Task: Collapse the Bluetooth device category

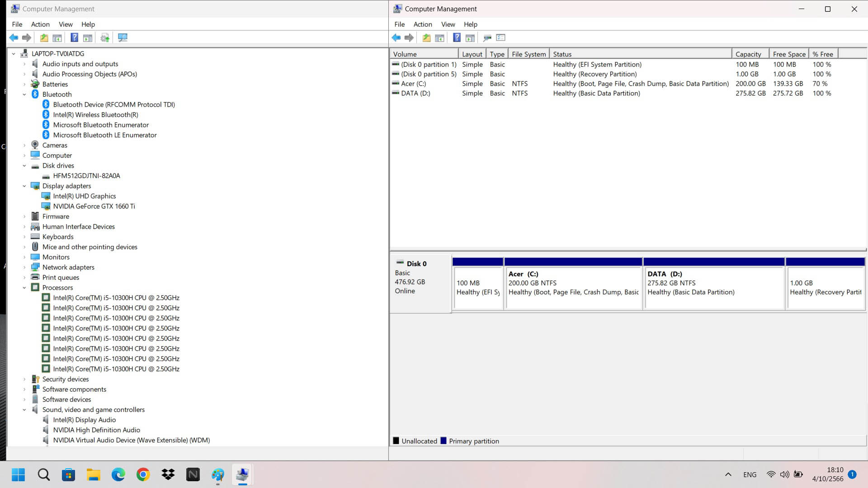Action: (24, 94)
